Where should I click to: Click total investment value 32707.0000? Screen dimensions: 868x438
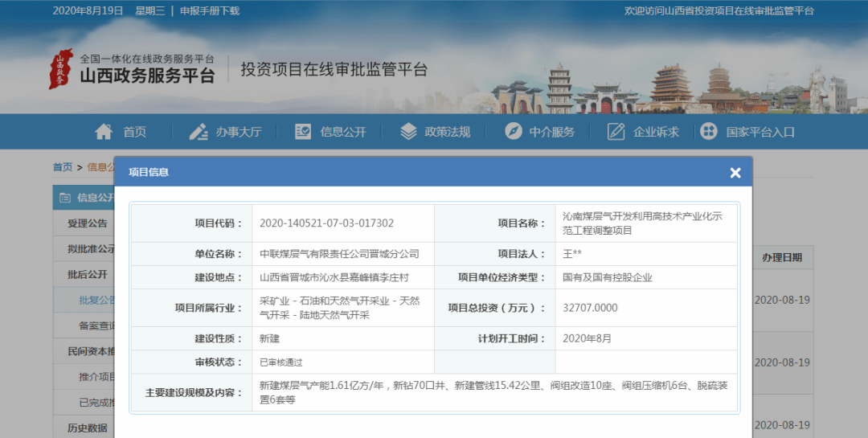590,308
